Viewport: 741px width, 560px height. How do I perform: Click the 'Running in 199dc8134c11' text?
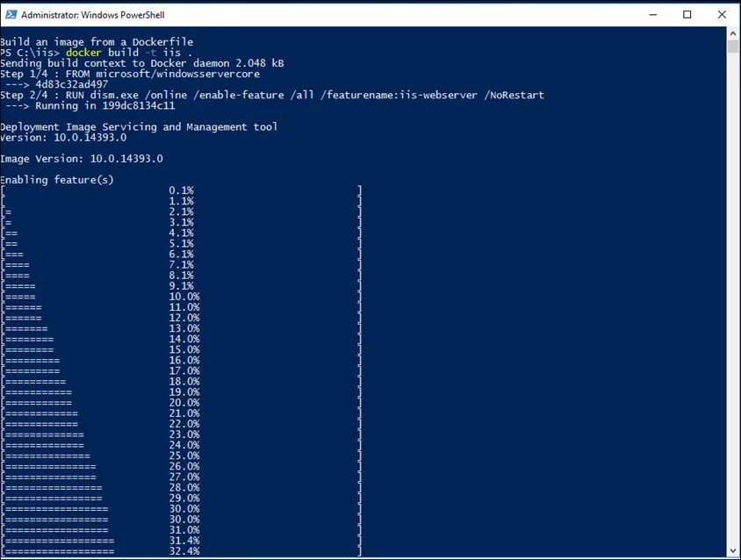(x=104, y=105)
